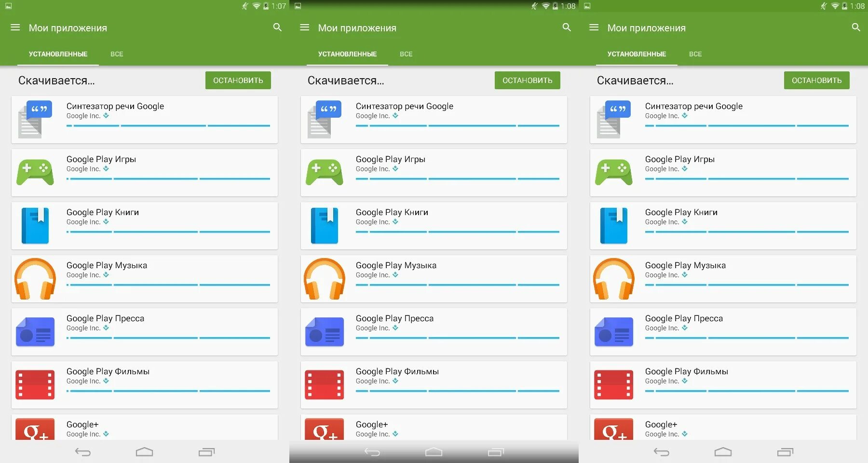
Task: Tap ОСТАНОВИТЬ button in right screenshot
Action: [817, 81]
